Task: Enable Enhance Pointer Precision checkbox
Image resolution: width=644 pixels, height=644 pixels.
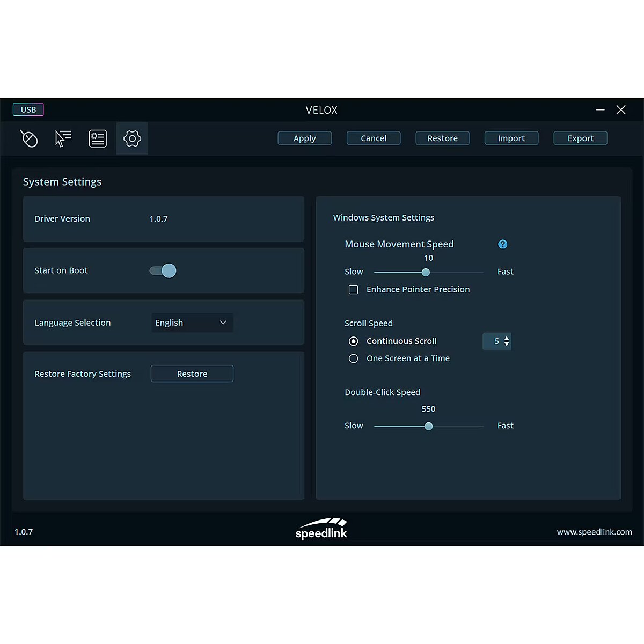Action: pyautogui.click(x=354, y=290)
